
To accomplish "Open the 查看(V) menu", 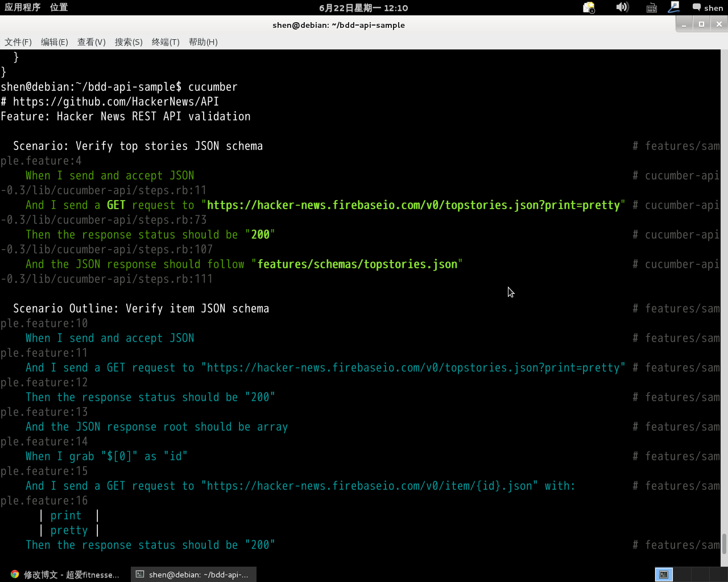I will coord(91,41).
